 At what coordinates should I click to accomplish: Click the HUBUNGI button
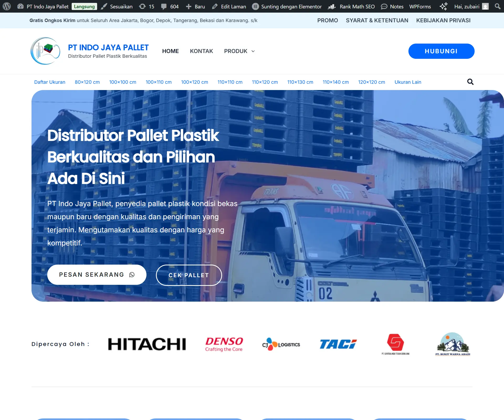[x=441, y=51]
